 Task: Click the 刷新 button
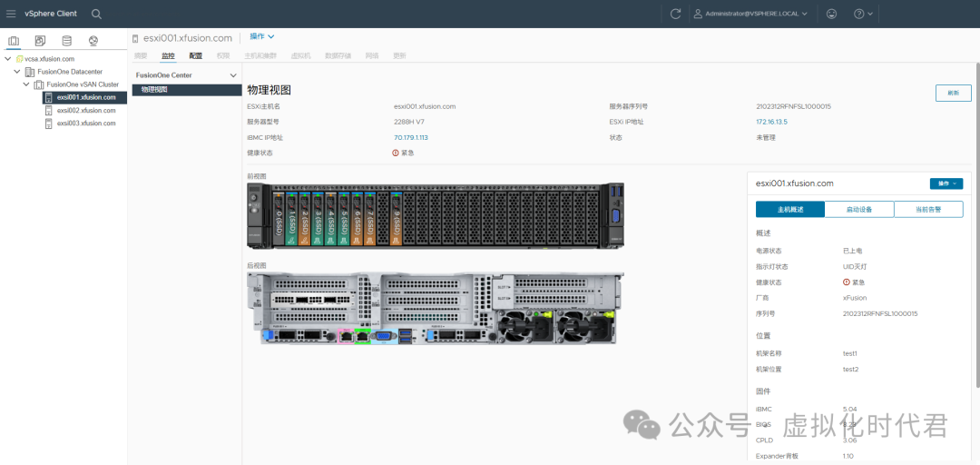[x=953, y=93]
